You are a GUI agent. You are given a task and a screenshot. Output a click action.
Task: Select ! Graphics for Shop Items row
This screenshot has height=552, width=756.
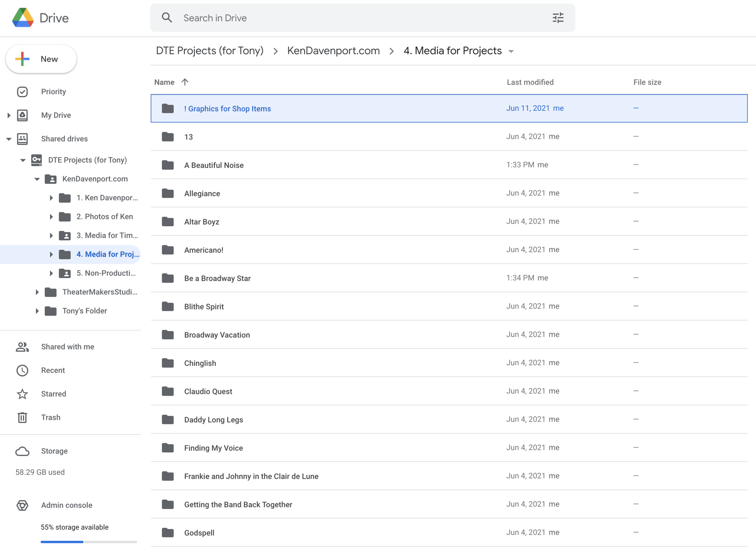[449, 108]
